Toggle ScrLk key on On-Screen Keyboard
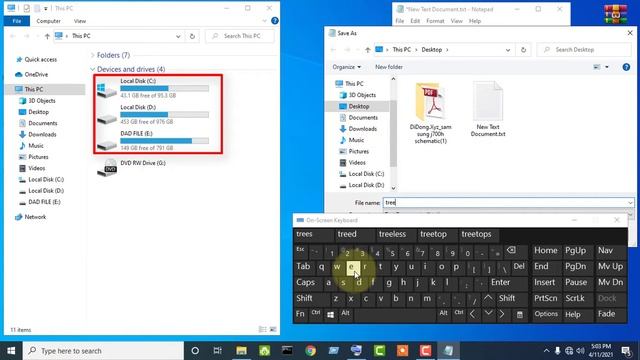Screen dimensions: 640x360 click(575, 298)
